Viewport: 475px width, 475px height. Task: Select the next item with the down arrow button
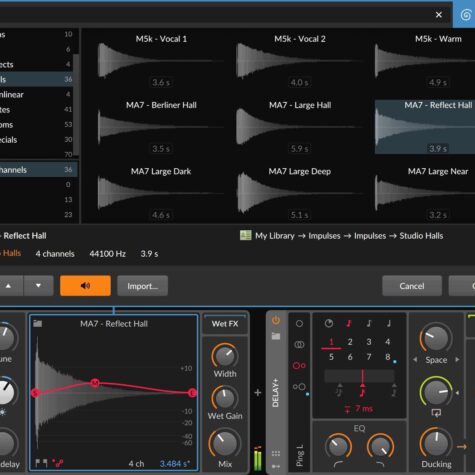[x=38, y=286]
